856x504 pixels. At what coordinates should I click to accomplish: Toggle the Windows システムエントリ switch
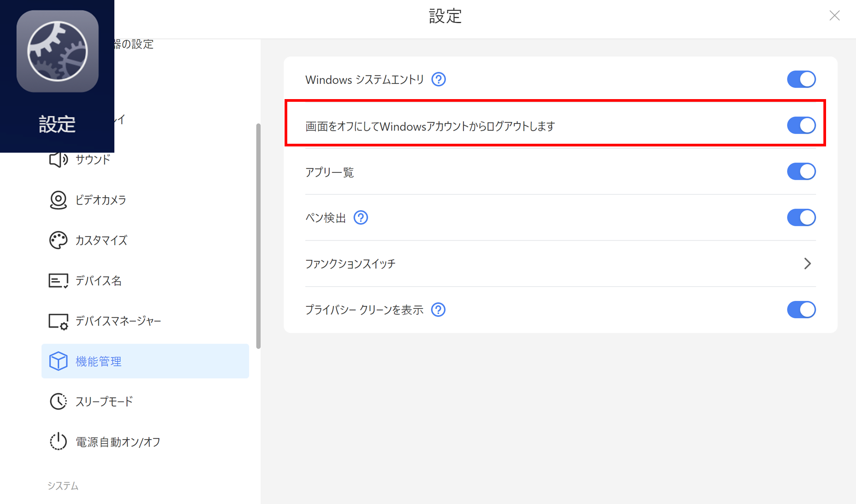pos(801,79)
